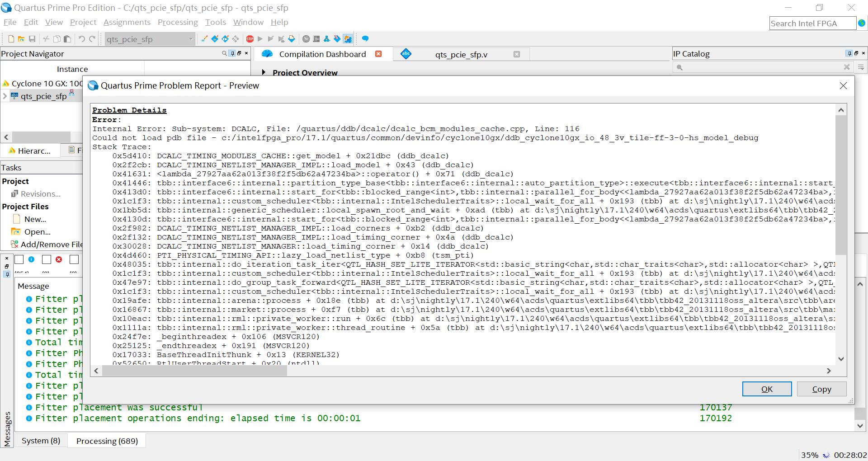Click the Undo arrow toolbar icon
868x461 pixels.
tap(81, 39)
